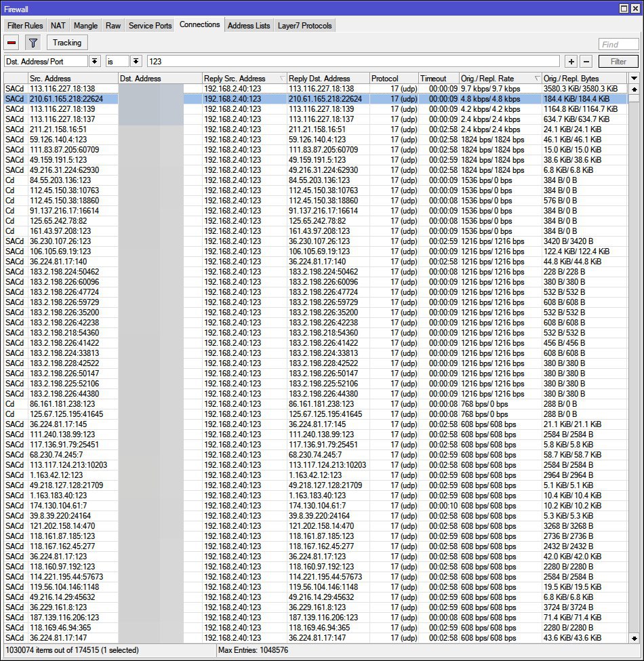Viewport: 644px width, 661px height.
Task: Click the scroll up arrow of the table
Action: [634, 89]
